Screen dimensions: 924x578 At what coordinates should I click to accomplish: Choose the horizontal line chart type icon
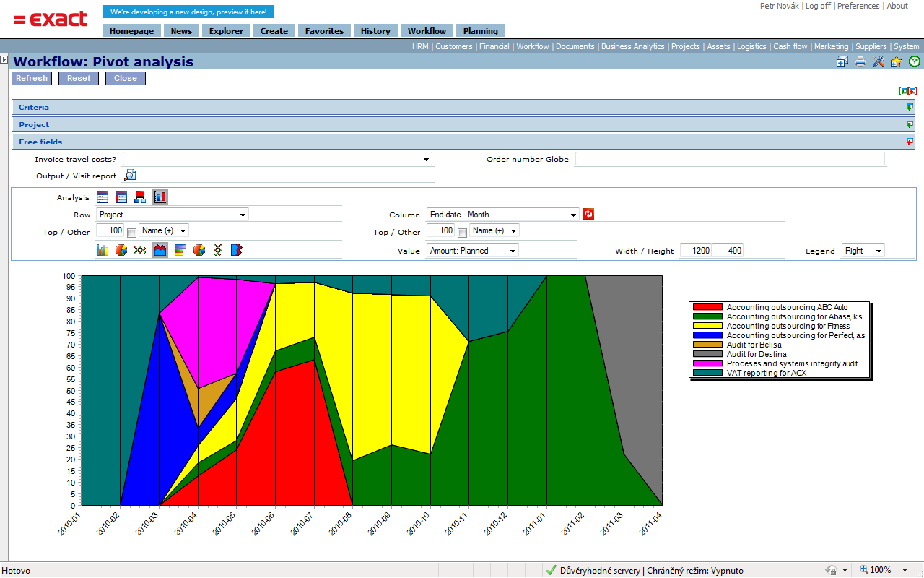pos(140,250)
